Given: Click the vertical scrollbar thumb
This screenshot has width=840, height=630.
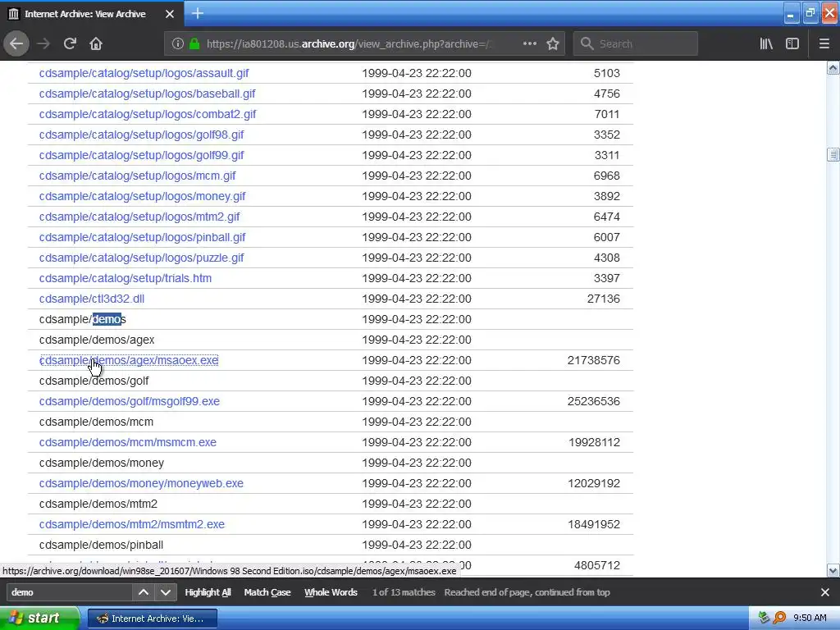Looking at the screenshot, I should [x=833, y=154].
